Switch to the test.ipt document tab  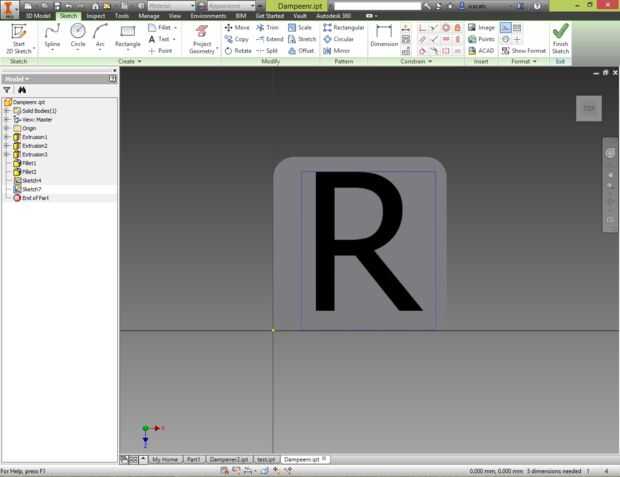click(x=265, y=459)
